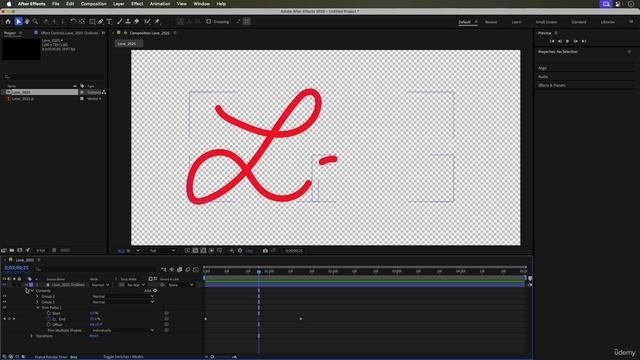
Task: Open the track matte No Matte dropdown
Action: (x=136, y=285)
